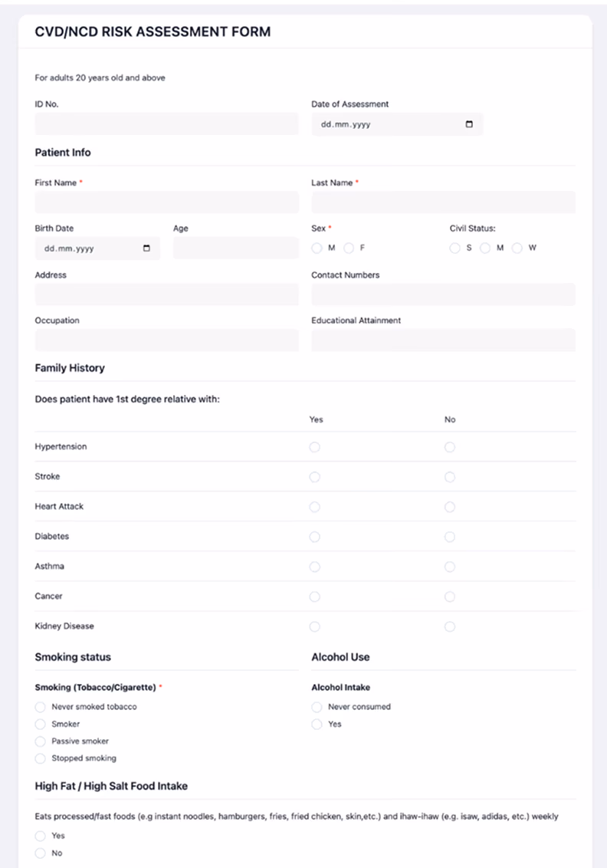Select Yes for Heart Attack relative
Image resolution: width=607 pixels, height=868 pixels.
coord(315,507)
